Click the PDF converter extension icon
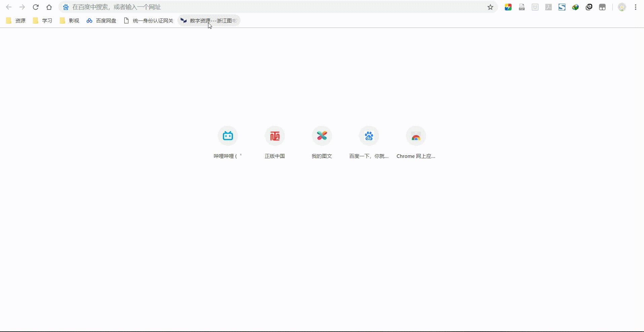The height and width of the screenshot is (332, 644). 522,7
